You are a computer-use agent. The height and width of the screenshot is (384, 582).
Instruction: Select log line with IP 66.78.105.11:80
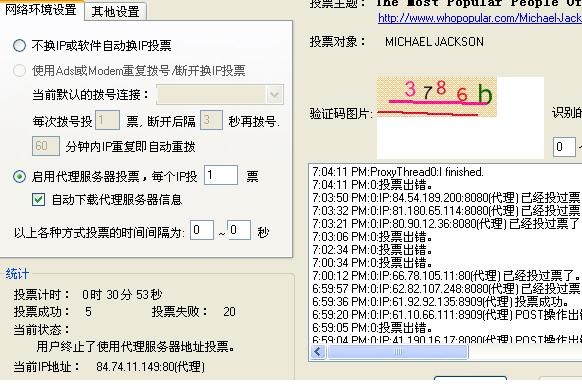click(447, 276)
